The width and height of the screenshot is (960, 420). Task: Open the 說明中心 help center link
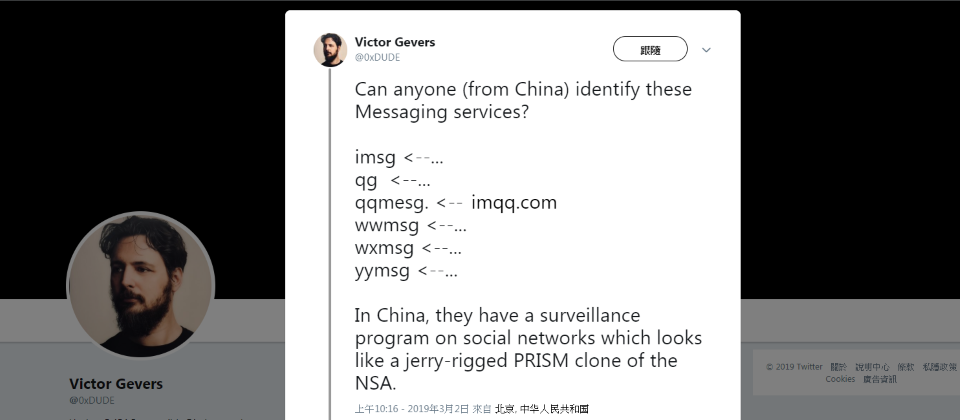(x=870, y=367)
